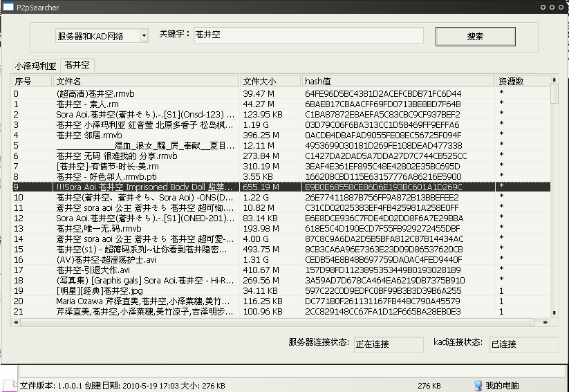Select row 20 Maria Ozawa file

click(281, 301)
